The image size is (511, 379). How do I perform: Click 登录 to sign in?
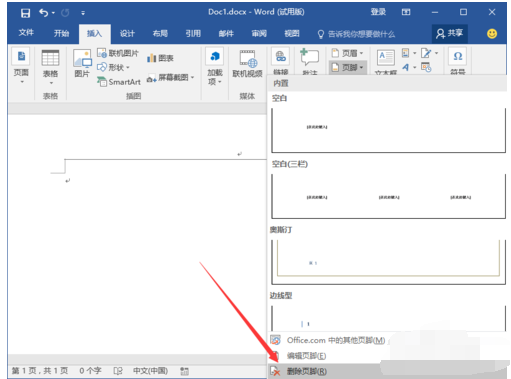(x=378, y=12)
